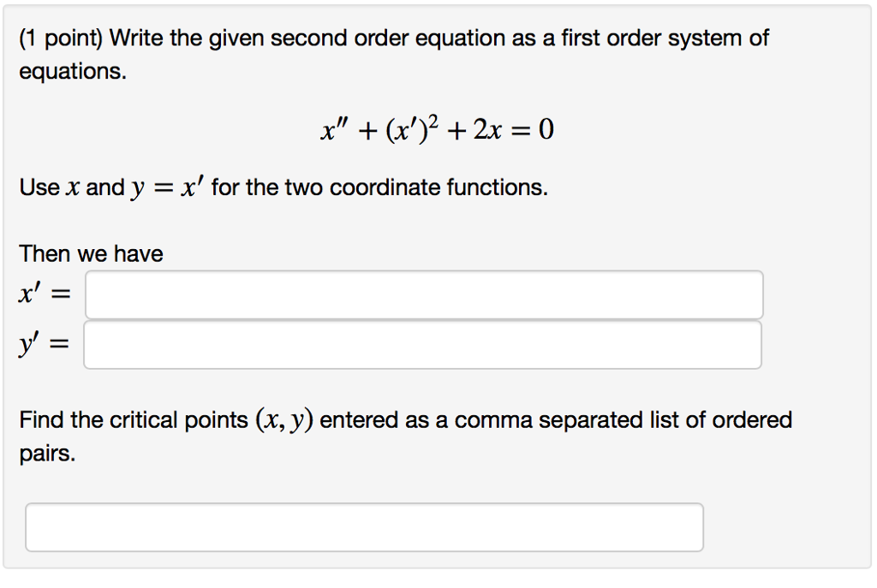Click the y' = label
Image resolution: width=877 pixels, height=588 pixels.
39,343
